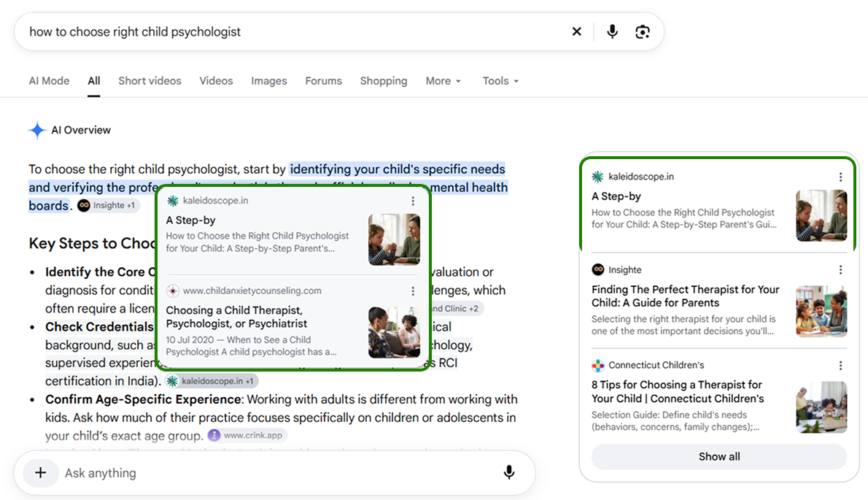Switch to Forums tab

pos(323,81)
